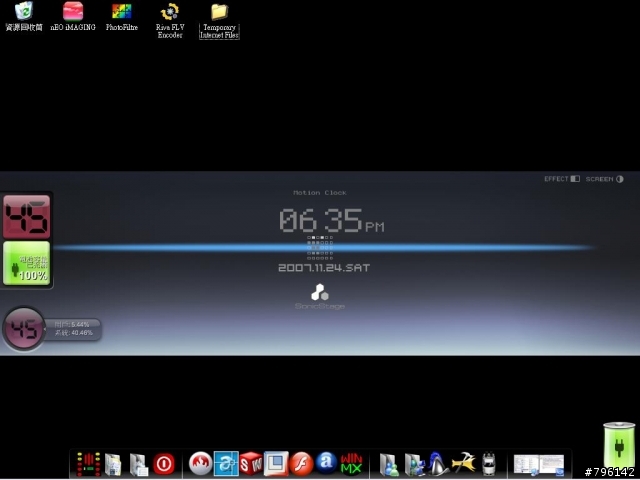Launch Flash from the dock
640x480 pixels.
pos(301,464)
